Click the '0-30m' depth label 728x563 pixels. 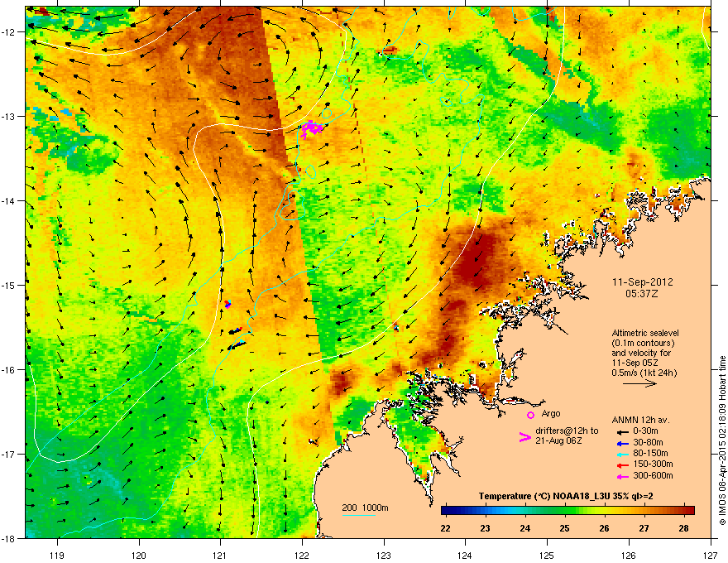646,431
